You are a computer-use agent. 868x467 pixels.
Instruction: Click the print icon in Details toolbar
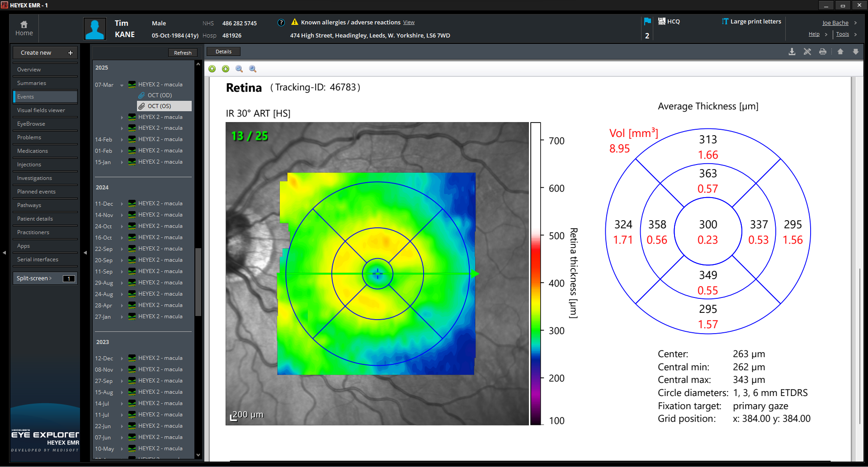pos(823,52)
